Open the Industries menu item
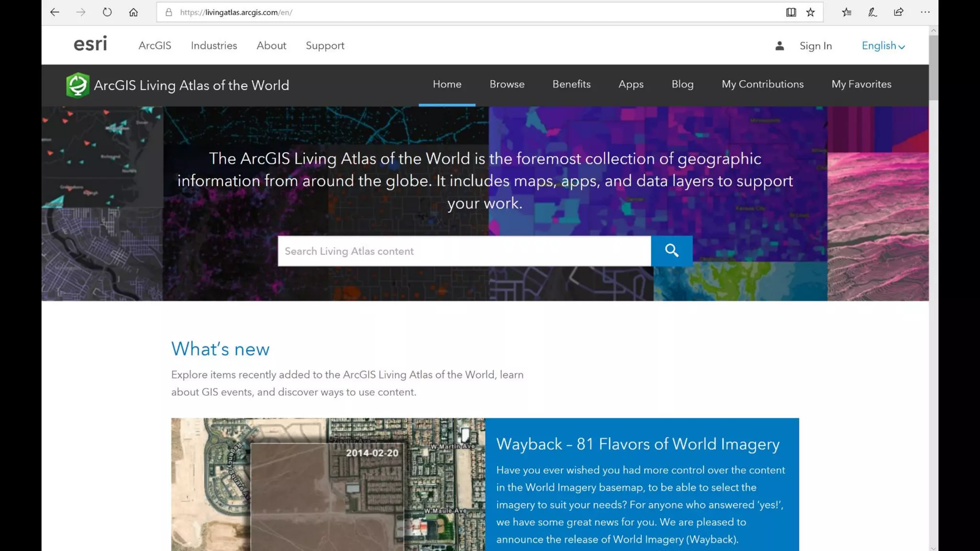The image size is (980, 551). pyautogui.click(x=214, y=45)
